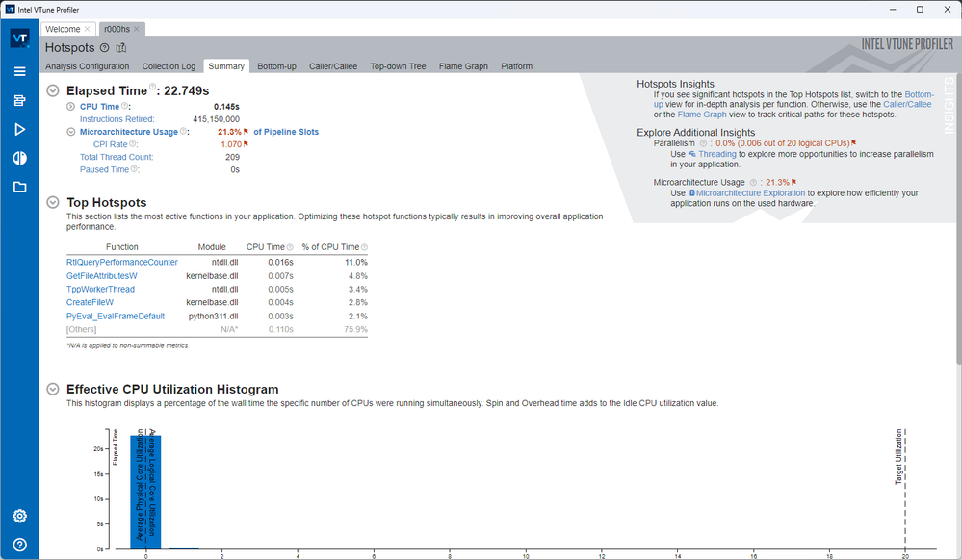Open the Platform tab
Viewport: 962px width, 560px height.
(x=516, y=66)
